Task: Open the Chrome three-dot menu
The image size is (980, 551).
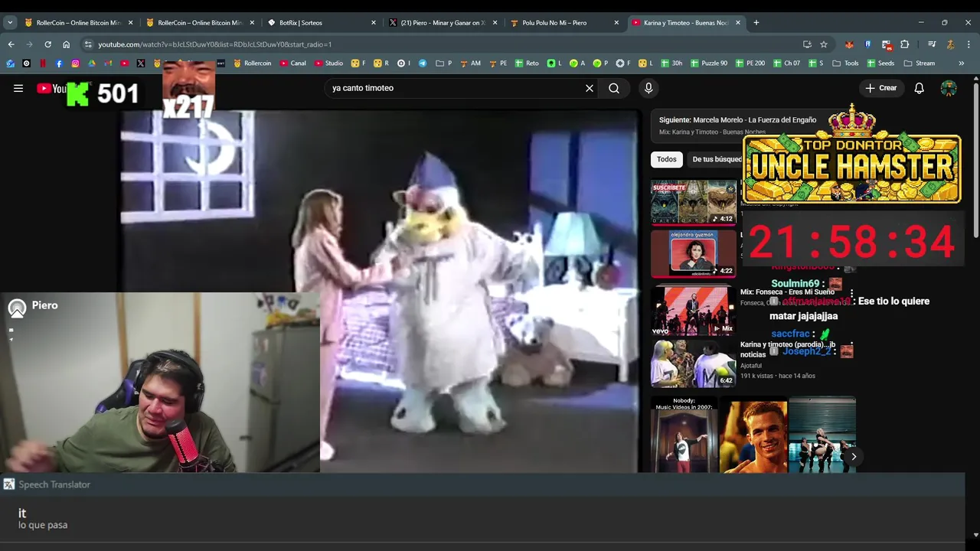Action: (969, 44)
